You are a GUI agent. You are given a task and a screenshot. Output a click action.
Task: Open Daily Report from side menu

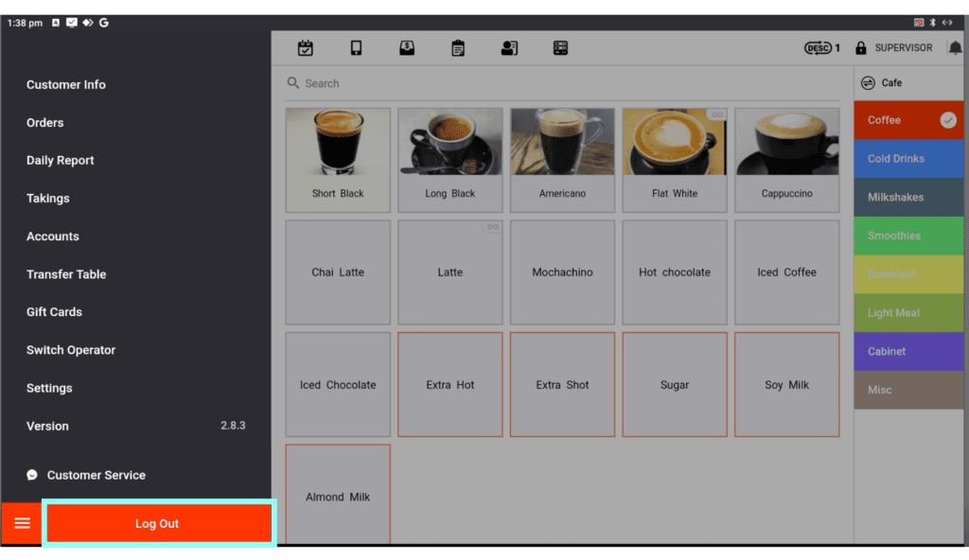[x=61, y=161]
